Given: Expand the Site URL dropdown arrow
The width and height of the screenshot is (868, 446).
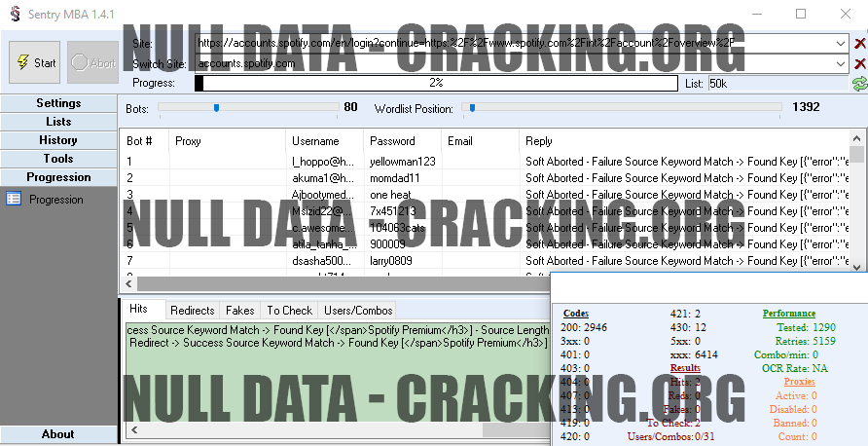Looking at the screenshot, I should 841,43.
